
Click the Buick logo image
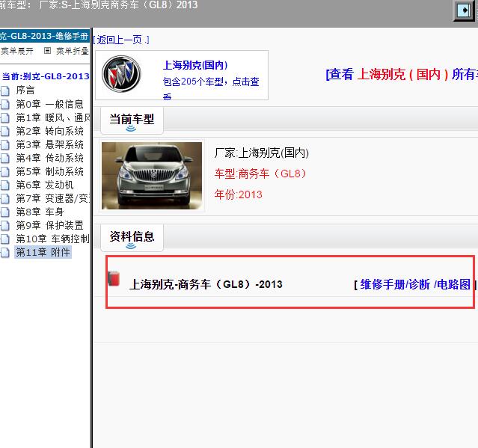(x=121, y=74)
